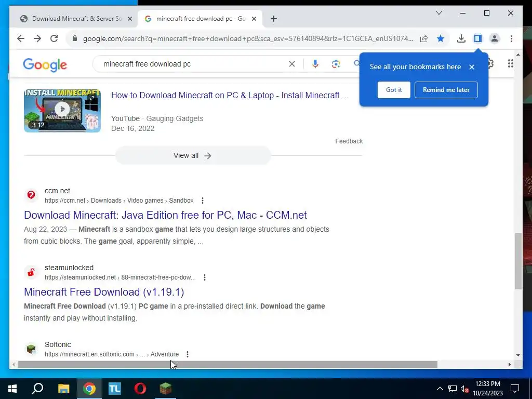Open Download Minecraft: Java Edition CCM.net link
Viewport: 532px width, 399px height.
(x=165, y=215)
